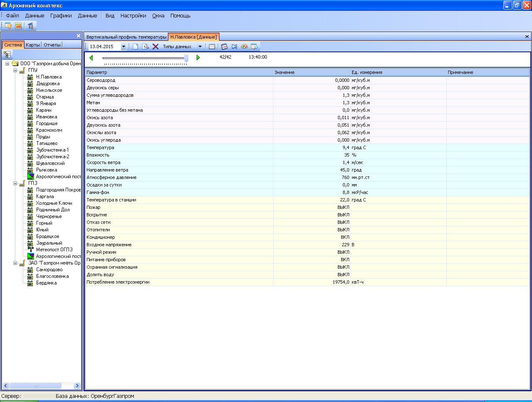The height and width of the screenshot is (402, 532).
Task: Click the blank new document icon
Action: coord(135,47)
